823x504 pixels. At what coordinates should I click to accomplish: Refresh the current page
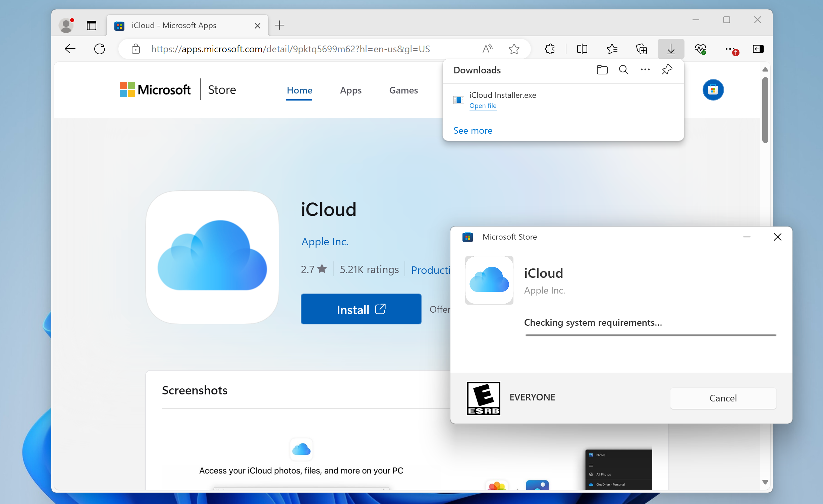point(100,49)
